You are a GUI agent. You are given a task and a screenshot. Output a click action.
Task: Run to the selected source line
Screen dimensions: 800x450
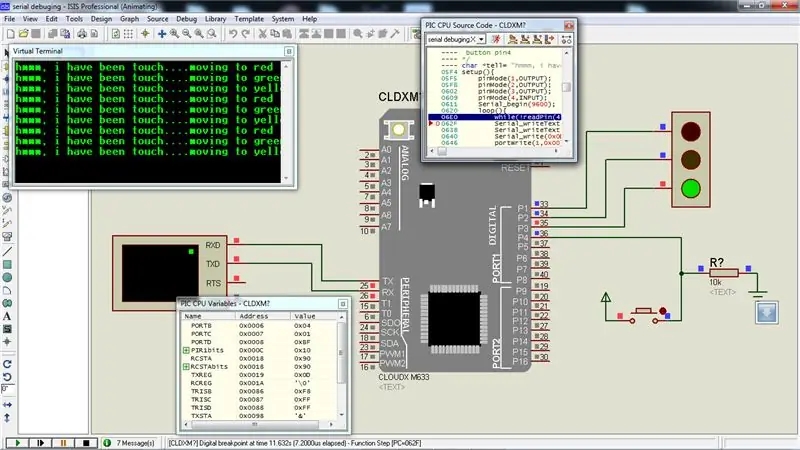pos(549,39)
